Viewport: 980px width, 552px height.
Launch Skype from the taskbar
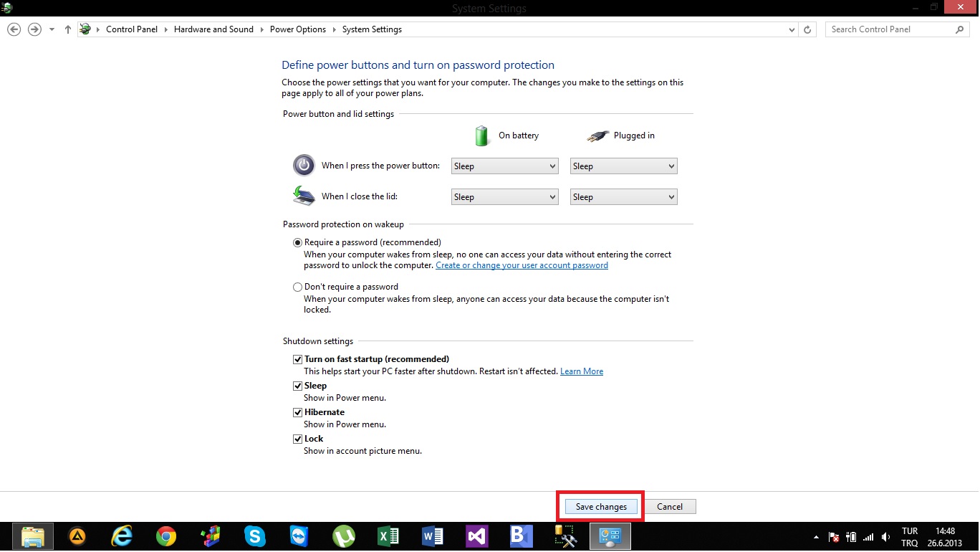[x=254, y=536]
